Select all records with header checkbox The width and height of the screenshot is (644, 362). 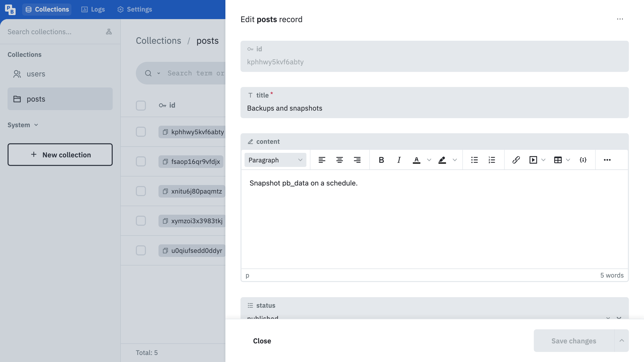tap(141, 106)
